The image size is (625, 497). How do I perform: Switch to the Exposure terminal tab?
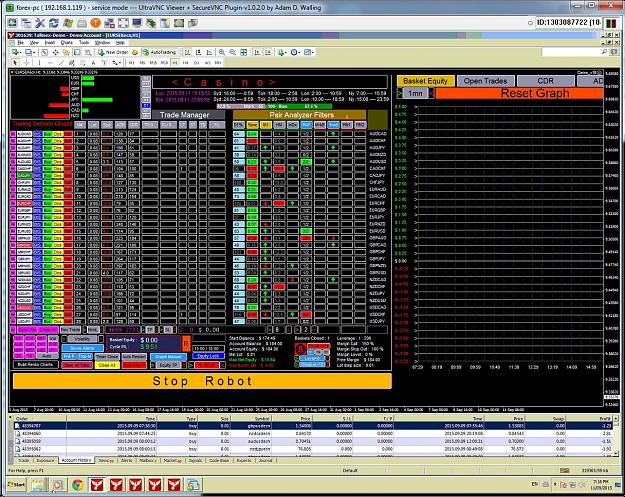pyautogui.click(x=45, y=461)
